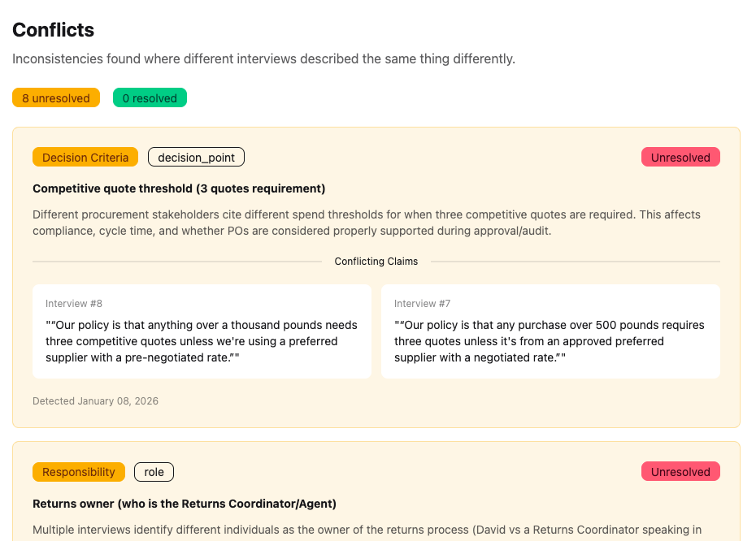Click the Unresolved badge on the Returns owner conflict

click(680, 471)
